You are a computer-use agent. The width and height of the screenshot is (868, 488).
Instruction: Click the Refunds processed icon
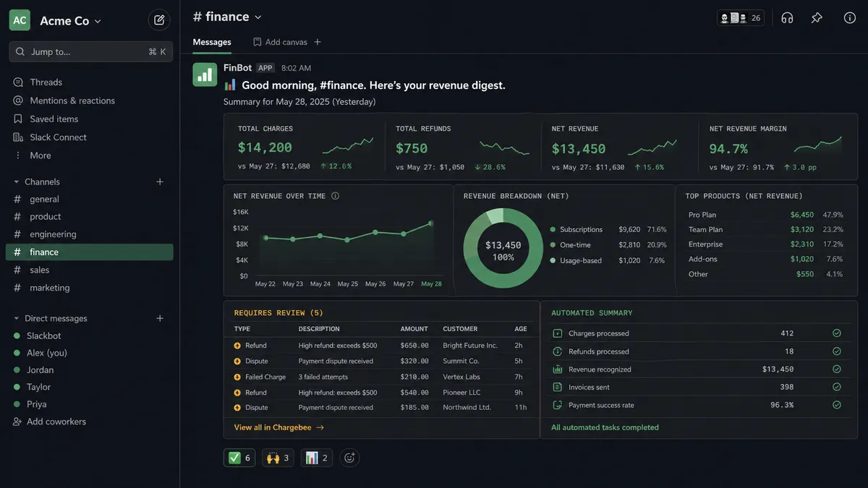[557, 351]
